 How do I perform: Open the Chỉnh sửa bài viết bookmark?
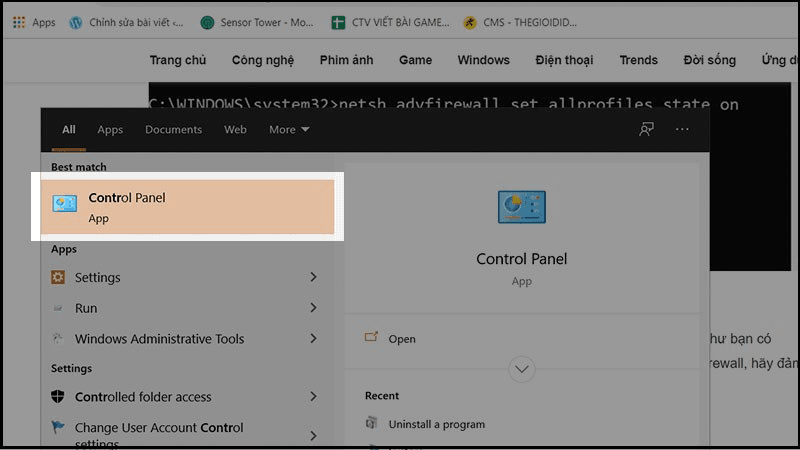point(127,22)
